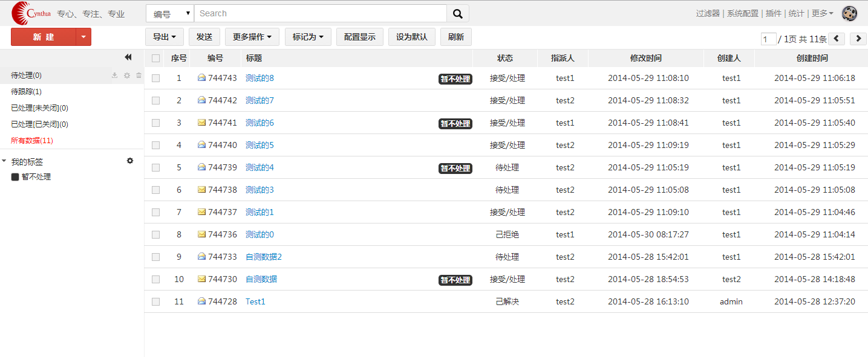Click the search magnifier icon
Viewport: 868px width, 357px height.
[457, 13]
